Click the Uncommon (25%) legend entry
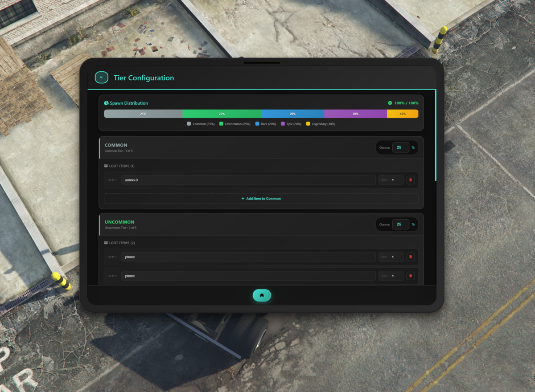 (x=235, y=124)
